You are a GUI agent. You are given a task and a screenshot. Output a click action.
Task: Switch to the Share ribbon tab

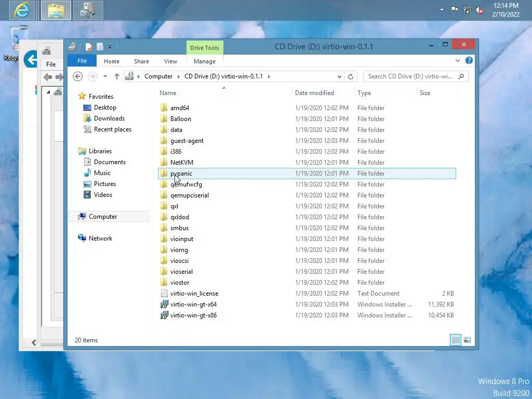click(141, 61)
